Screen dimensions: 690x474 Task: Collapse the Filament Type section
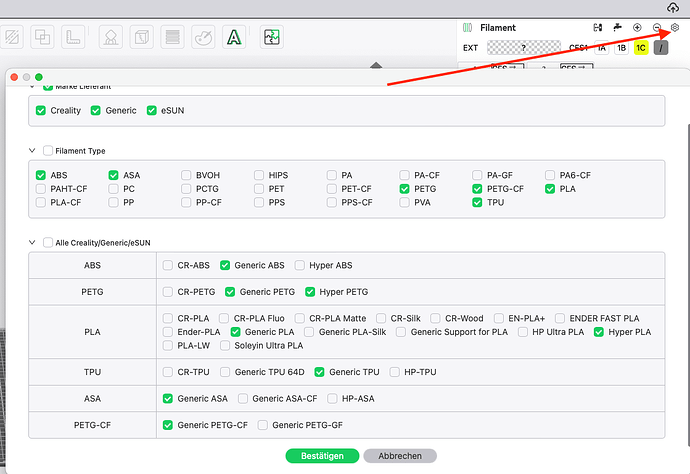click(32, 151)
